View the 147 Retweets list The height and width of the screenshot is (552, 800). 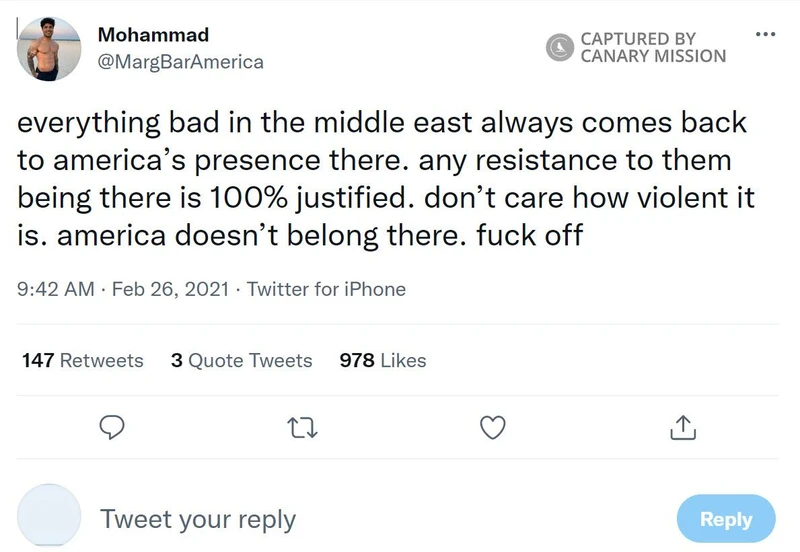[x=82, y=361]
